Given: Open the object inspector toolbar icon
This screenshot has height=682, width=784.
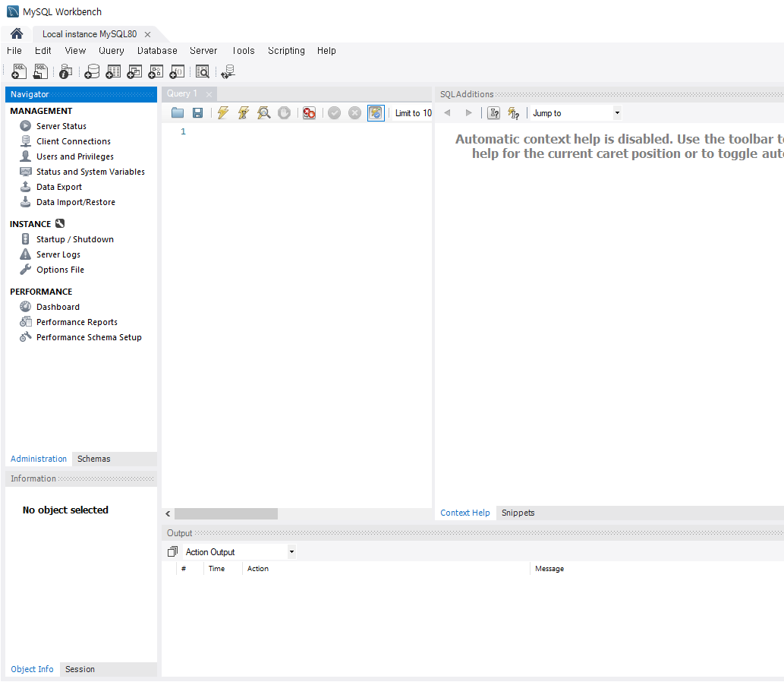Looking at the screenshot, I should (65, 71).
